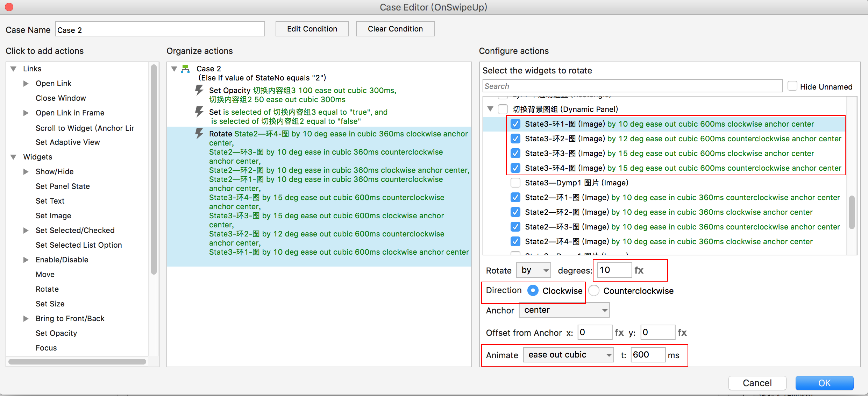Click the Case 2 flowchart icon
The image size is (868, 396).
(x=185, y=69)
